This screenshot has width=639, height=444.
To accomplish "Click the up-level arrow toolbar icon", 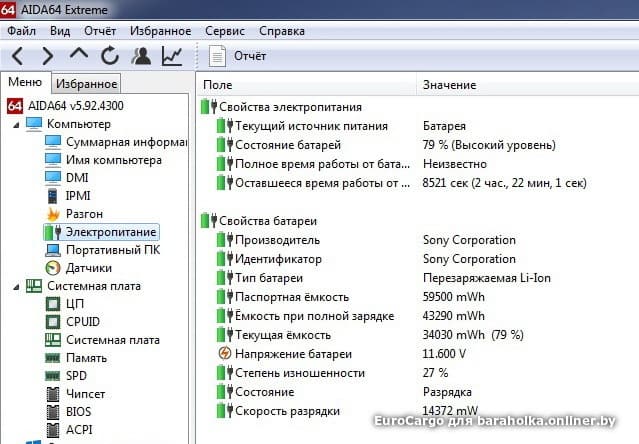I will 79,54.
